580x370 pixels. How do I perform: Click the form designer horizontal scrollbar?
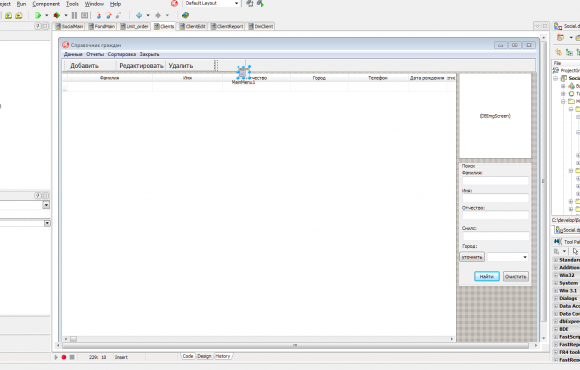(x=295, y=345)
